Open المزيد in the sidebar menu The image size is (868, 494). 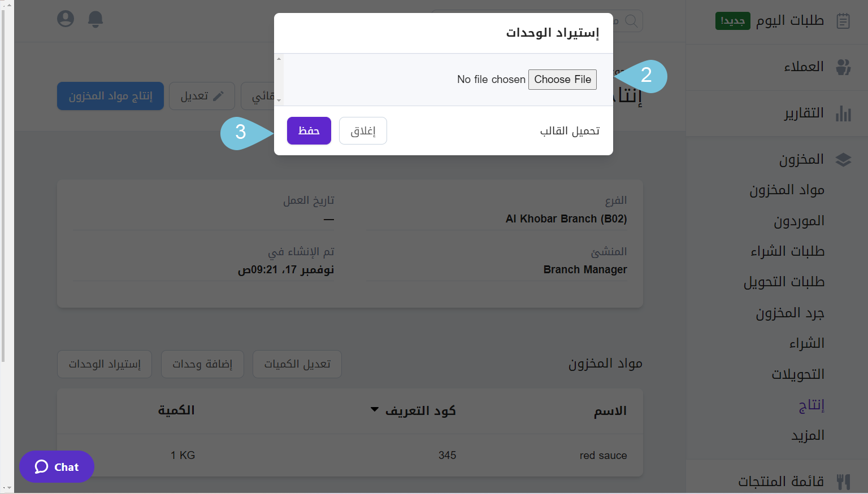(808, 435)
